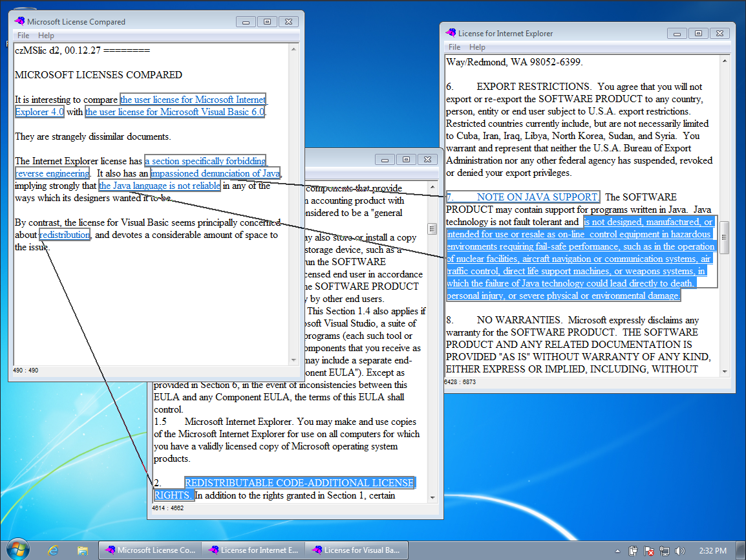The width and height of the screenshot is (746, 560).
Task: Open Windows Explorer folder icon in taskbar
Action: coord(83,550)
